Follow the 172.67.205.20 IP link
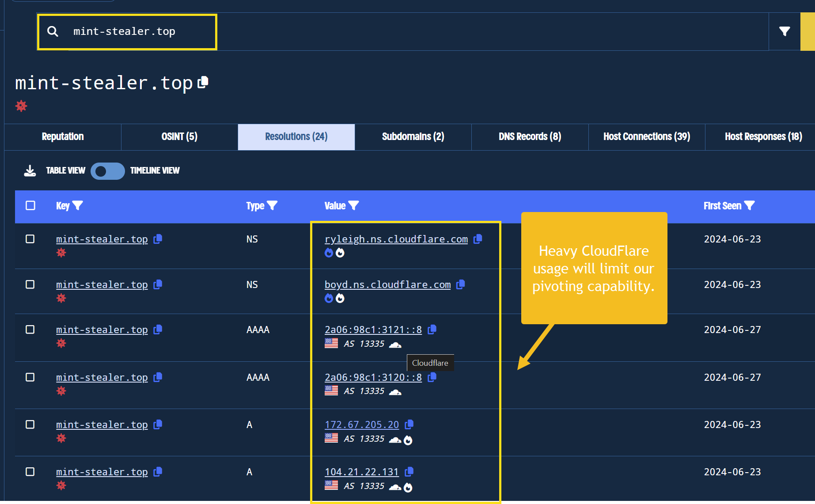This screenshot has height=504, width=815. [x=362, y=424]
